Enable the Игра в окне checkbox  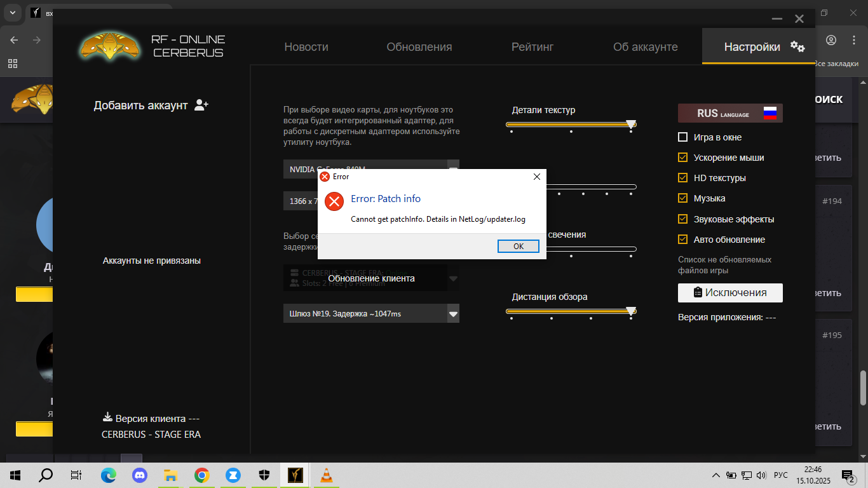(683, 137)
